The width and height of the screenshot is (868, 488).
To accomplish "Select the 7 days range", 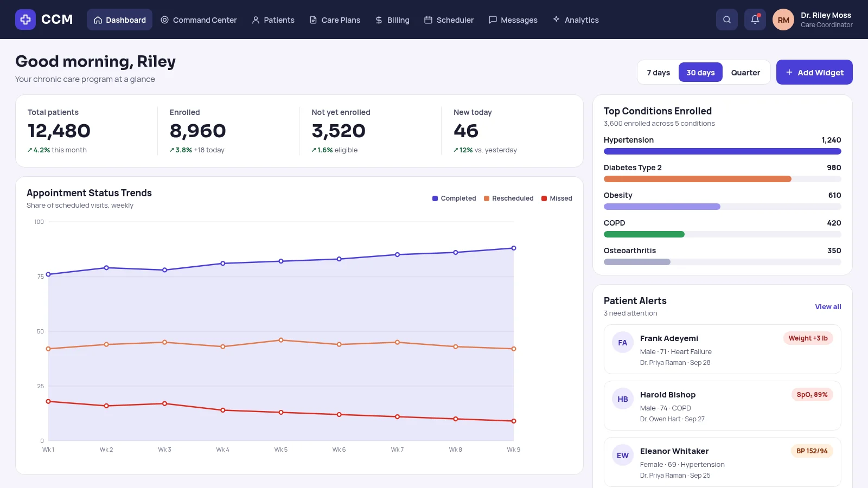I will pyautogui.click(x=658, y=72).
